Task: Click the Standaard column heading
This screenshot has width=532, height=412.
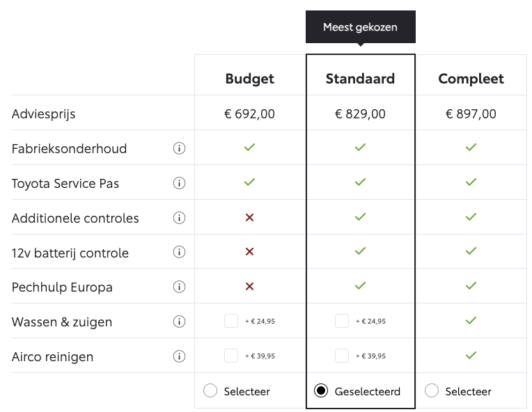Action: 360,79
